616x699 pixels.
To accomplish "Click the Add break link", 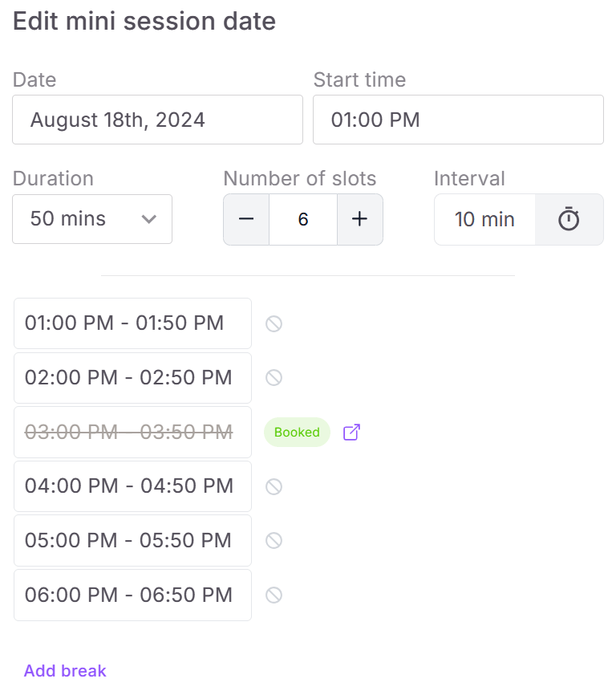I will click(x=65, y=671).
